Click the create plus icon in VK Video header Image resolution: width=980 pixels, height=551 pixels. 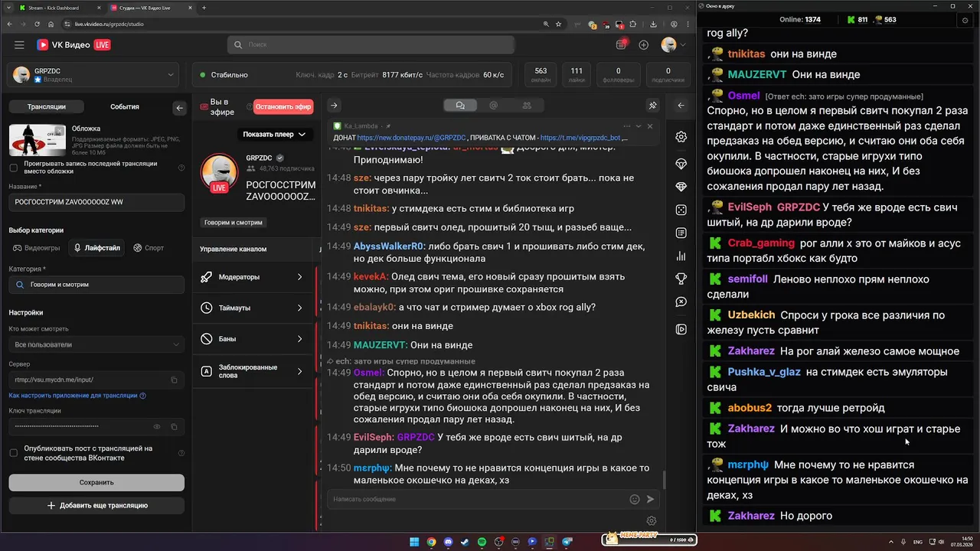[x=643, y=45]
